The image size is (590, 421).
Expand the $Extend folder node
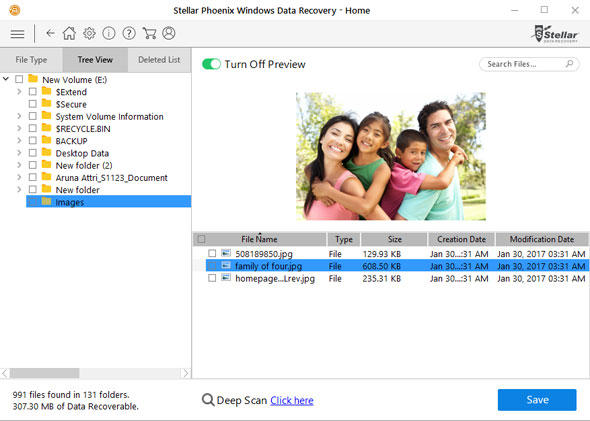(19, 91)
